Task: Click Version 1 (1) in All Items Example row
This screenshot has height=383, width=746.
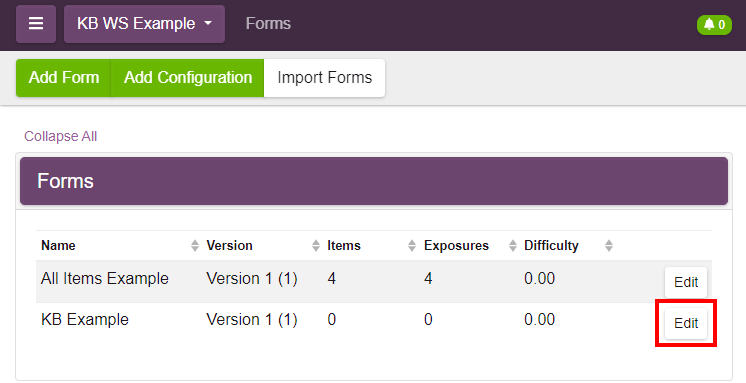Action: (x=252, y=278)
